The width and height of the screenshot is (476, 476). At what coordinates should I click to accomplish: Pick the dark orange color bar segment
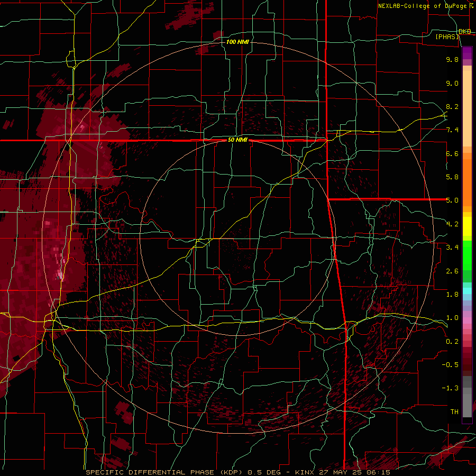click(x=467, y=183)
